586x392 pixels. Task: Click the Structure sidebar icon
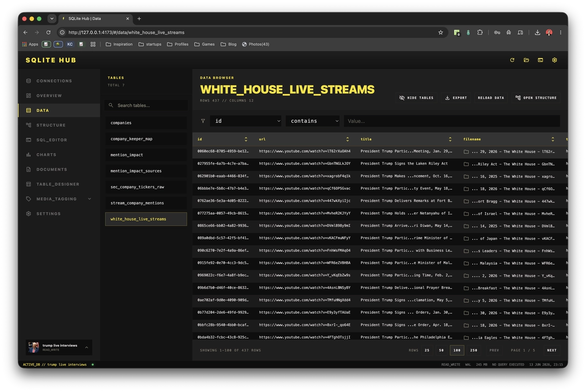(x=28, y=125)
